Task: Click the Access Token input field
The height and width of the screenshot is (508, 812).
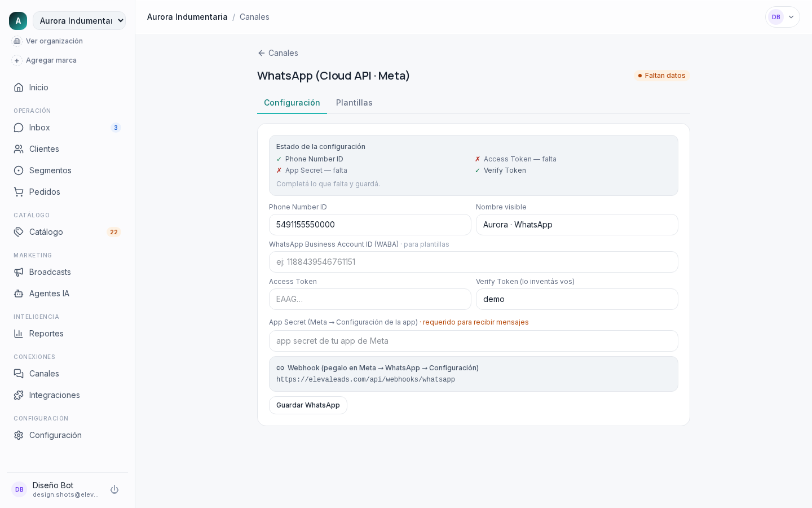Action: tap(370, 299)
